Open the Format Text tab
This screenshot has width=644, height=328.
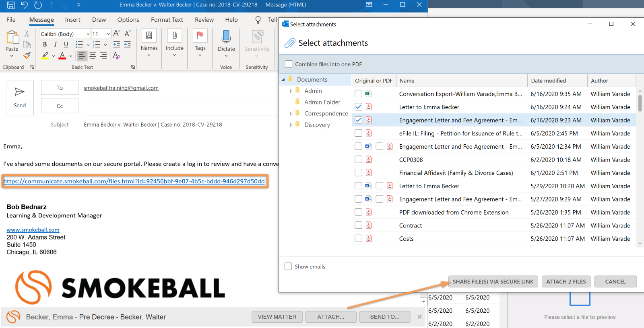point(167,20)
